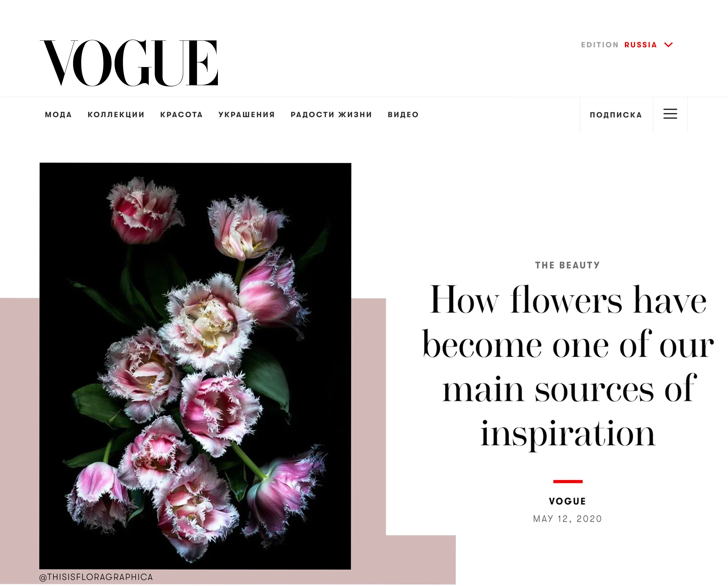Click the @THISISFLORAGRAPHICA photo credit
The image size is (728, 586).
tap(96, 577)
